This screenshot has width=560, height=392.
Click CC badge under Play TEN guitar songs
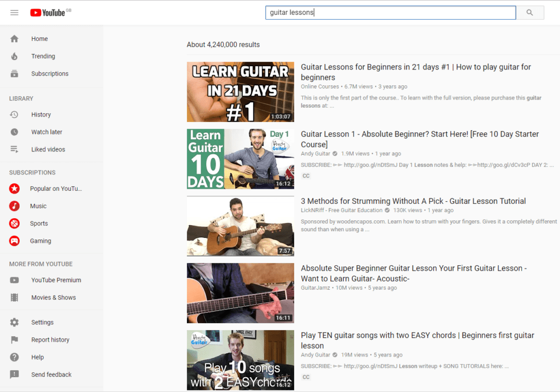coord(306,377)
